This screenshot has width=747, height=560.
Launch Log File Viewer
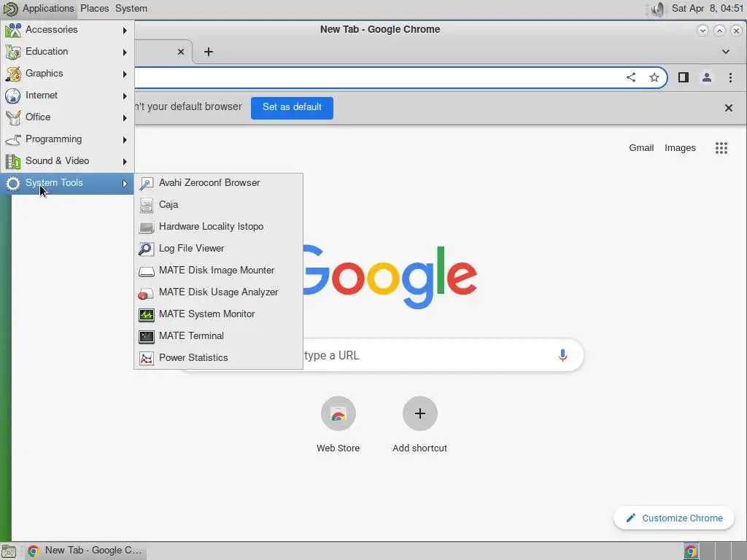[218, 249]
